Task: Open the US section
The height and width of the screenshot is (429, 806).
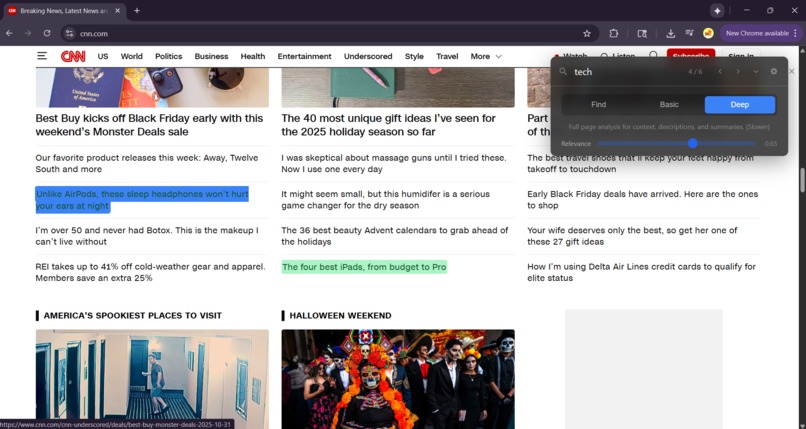Action: 103,57
